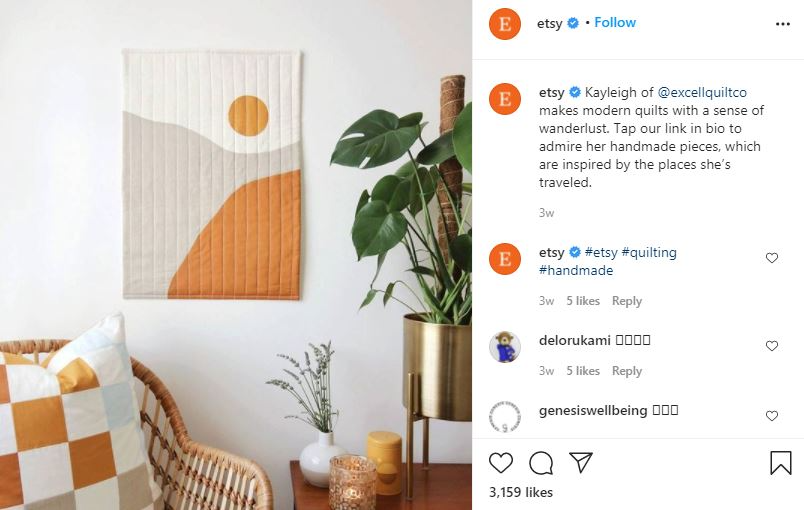Share post via paper plane icon
804x510 pixels.
581,462
